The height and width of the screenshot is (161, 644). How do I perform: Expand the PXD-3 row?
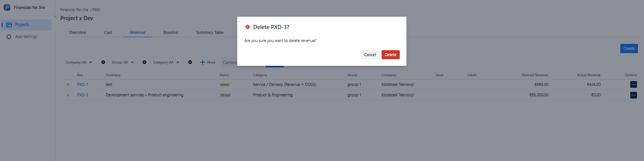pos(68,95)
